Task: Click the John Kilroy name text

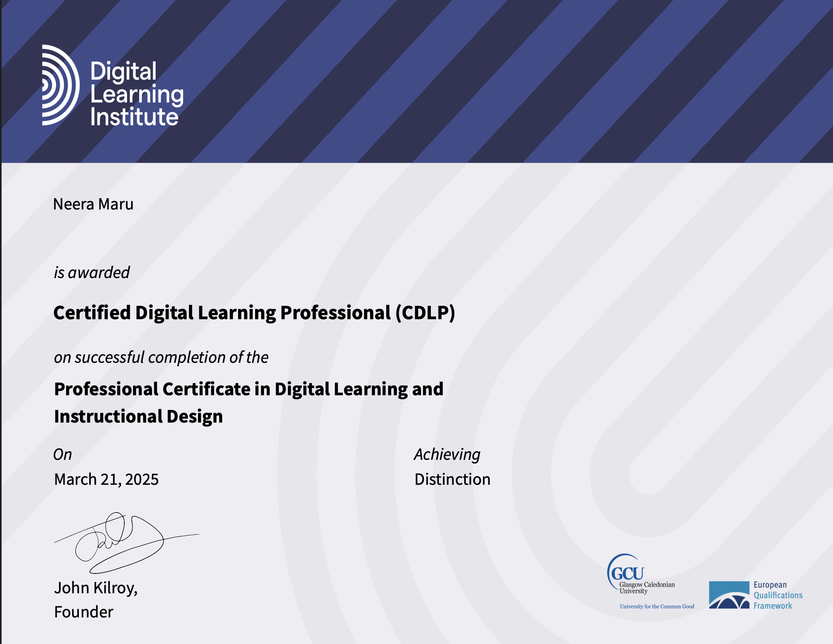Action: coord(95,588)
